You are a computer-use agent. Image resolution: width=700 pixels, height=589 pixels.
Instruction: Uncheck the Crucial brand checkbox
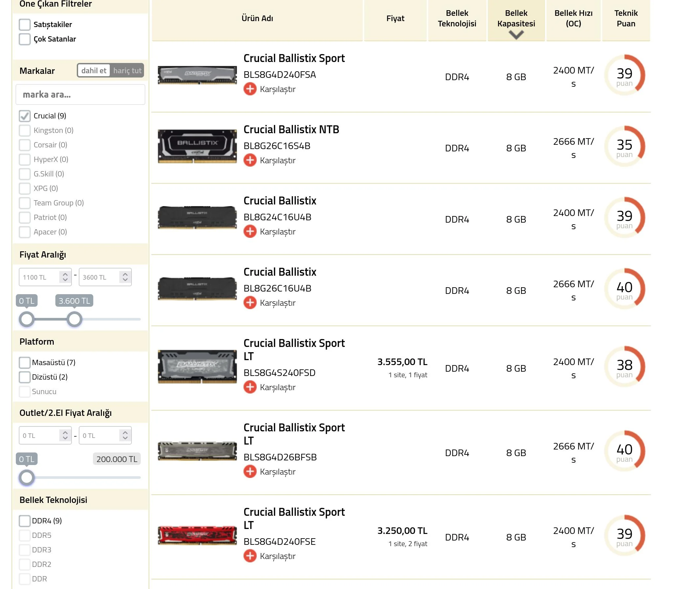[x=25, y=116]
